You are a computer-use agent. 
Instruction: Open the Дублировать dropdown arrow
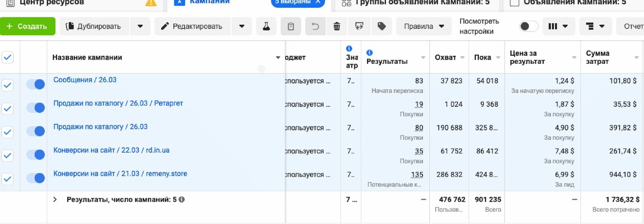coord(140,26)
